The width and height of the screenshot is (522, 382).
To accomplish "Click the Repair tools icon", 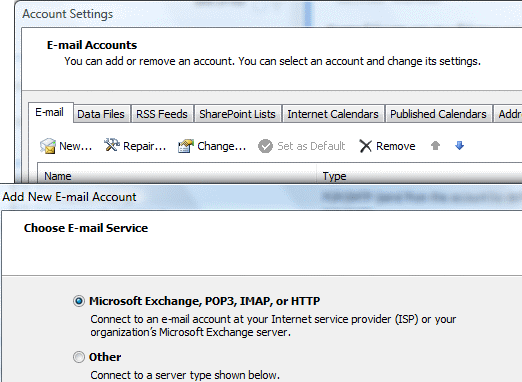I will [112, 145].
